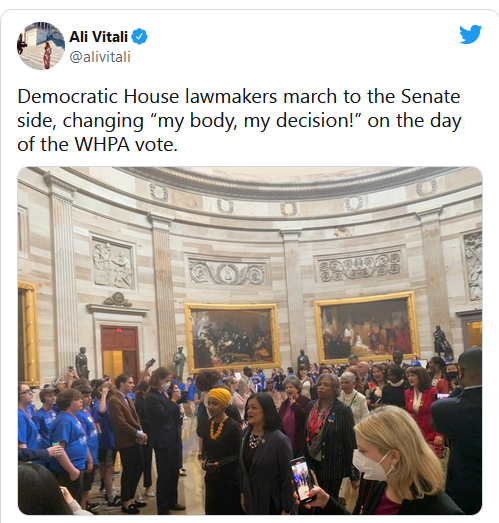
Task: Click the yellow headwrap in the photo
Action: coord(219,397)
